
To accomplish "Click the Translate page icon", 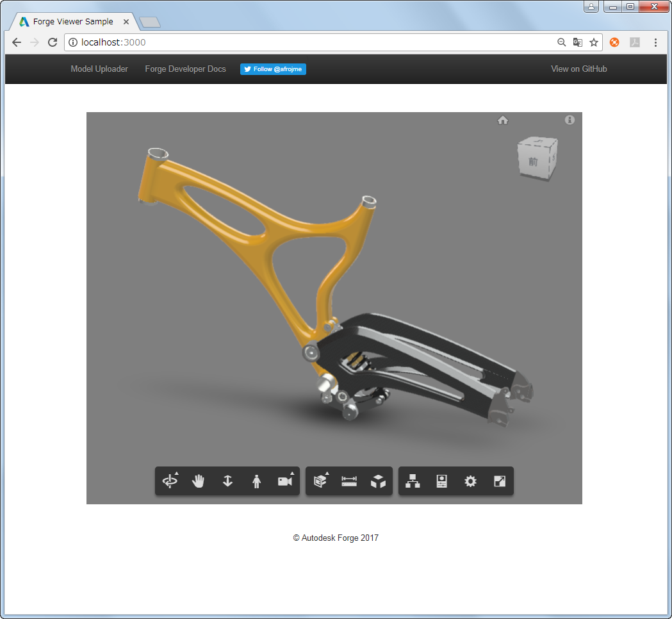I will point(578,42).
